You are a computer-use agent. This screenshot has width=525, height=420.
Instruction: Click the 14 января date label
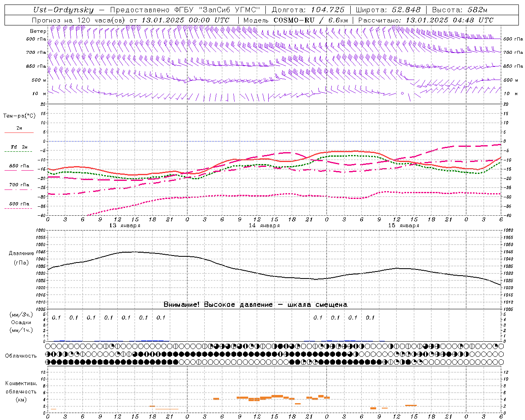pos(264,226)
